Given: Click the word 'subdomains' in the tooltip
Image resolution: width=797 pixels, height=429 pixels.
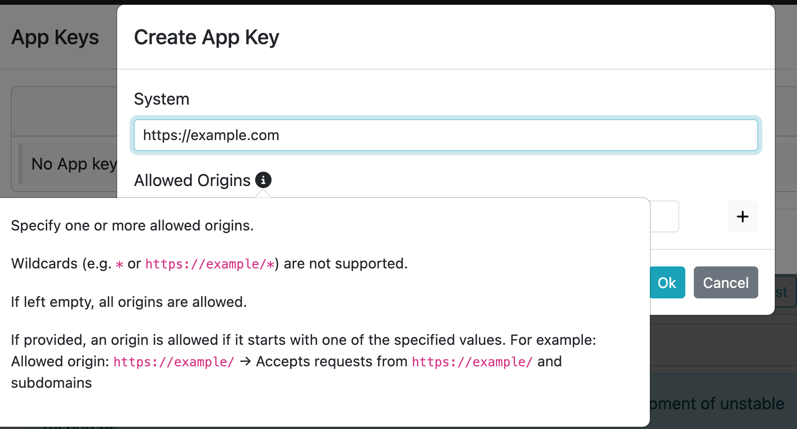Looking at the screenshot, I should (x=51, y=383).
